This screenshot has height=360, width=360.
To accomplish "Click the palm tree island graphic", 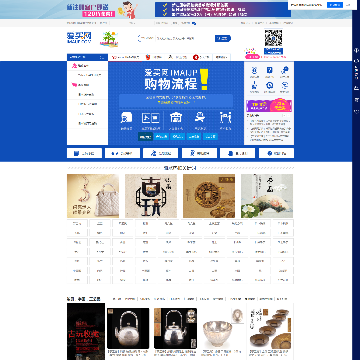I will point(109,38).
